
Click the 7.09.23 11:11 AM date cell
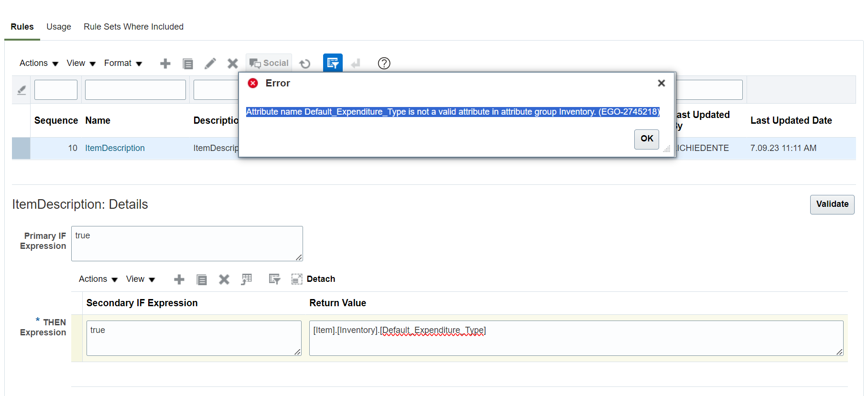[x=783, y=148]
